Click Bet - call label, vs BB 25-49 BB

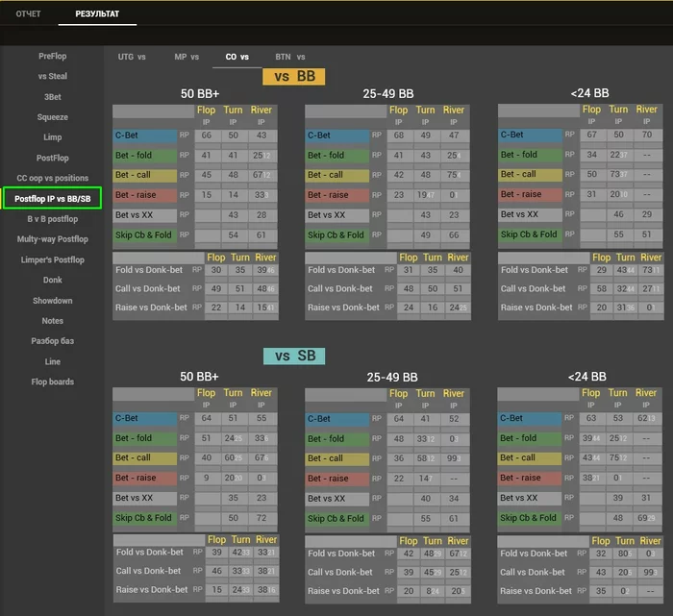(x=336, y=175)
